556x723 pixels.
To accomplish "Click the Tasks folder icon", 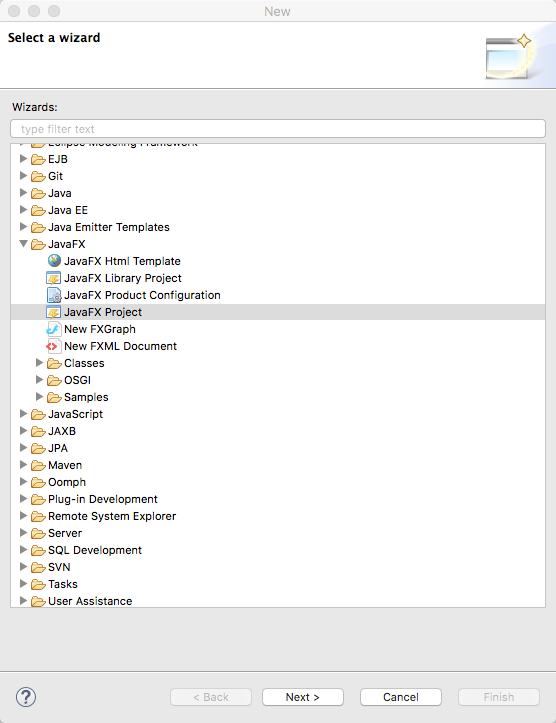I will click(38, 585).
